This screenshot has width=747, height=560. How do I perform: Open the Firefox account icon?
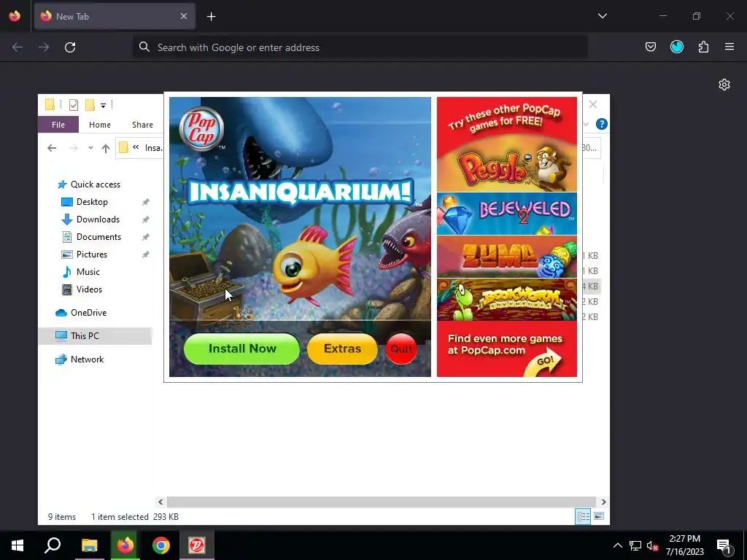(x=676, y=47)
